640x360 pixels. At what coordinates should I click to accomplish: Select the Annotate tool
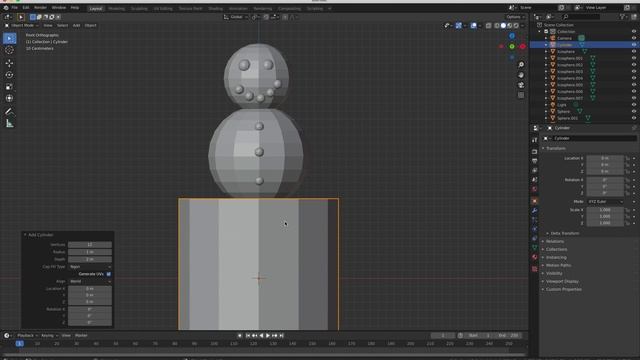pos(9,111)
